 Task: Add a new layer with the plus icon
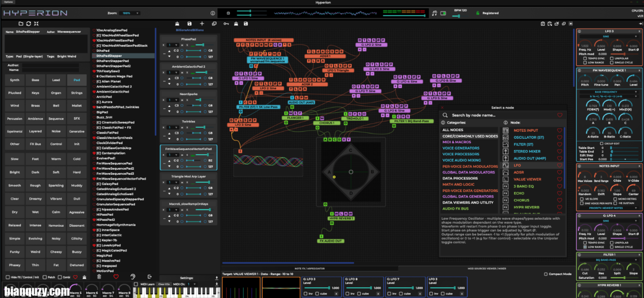tap(202, 24)
